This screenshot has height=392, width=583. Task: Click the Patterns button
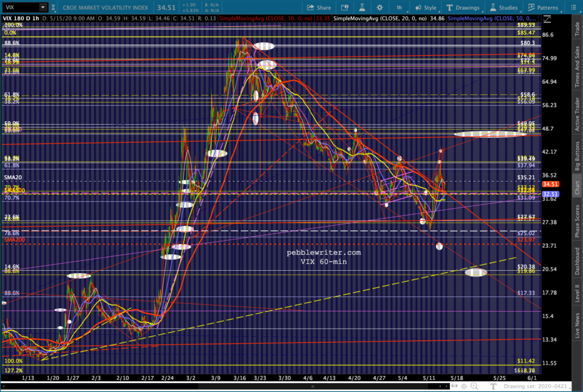(543, 7)
